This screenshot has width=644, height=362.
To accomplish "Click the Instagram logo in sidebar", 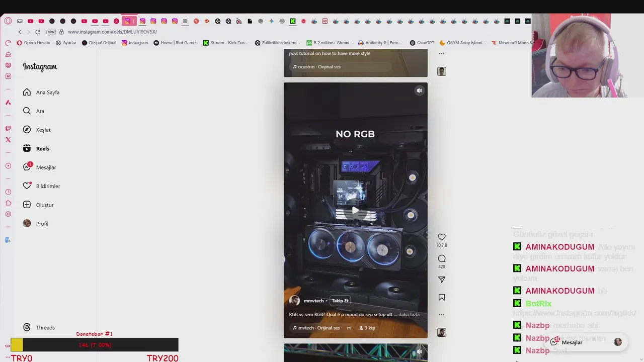I will coord(40,67).
